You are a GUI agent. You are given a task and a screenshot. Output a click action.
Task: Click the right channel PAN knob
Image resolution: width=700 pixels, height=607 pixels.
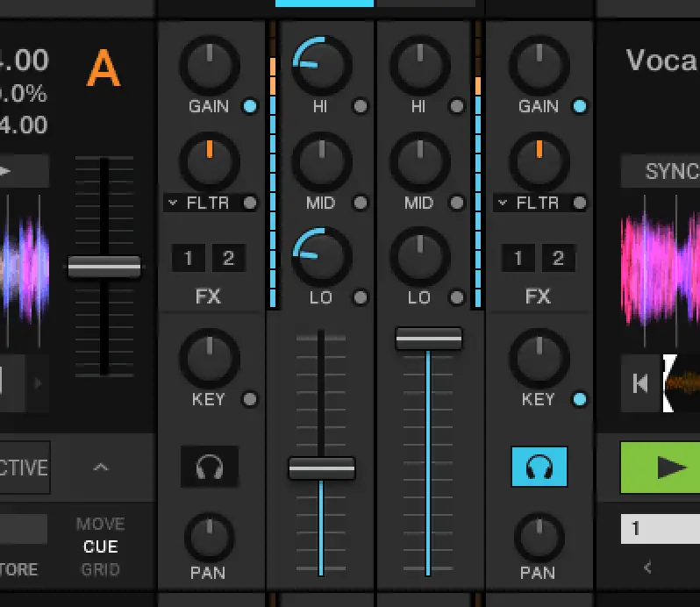(x=539, y=538)
